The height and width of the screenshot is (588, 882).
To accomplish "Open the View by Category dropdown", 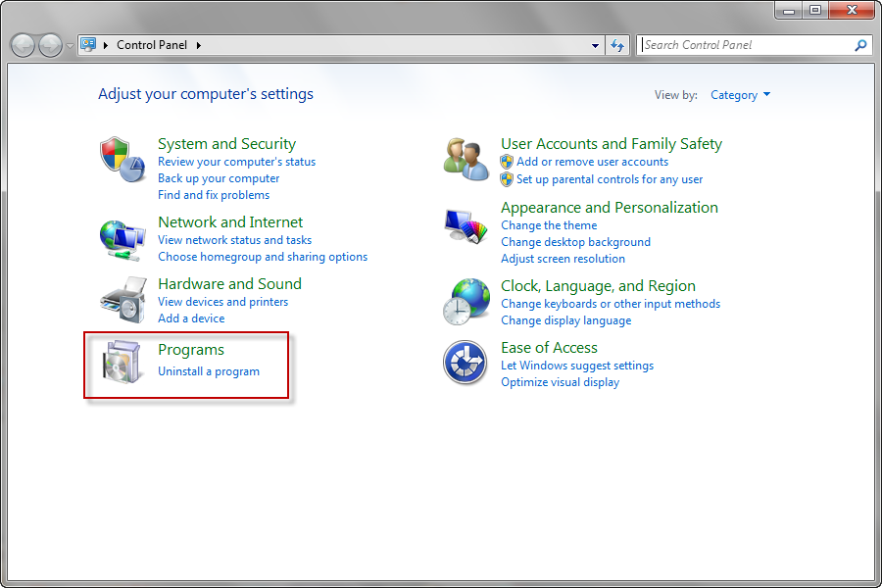I will [740, 95].
